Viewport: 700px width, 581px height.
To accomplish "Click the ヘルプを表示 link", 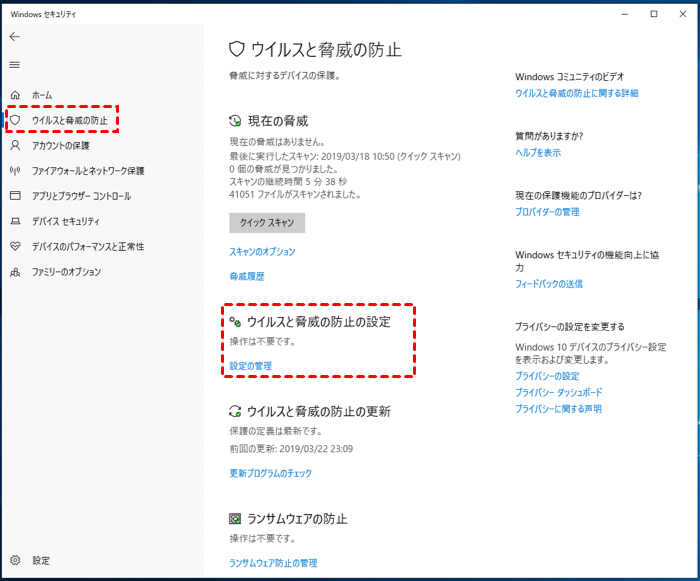I will (x=538, y=153).
